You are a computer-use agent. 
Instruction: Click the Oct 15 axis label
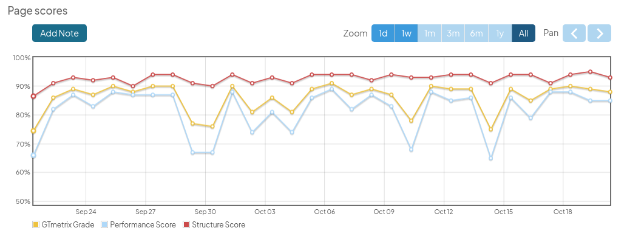[x=504, y=212]
